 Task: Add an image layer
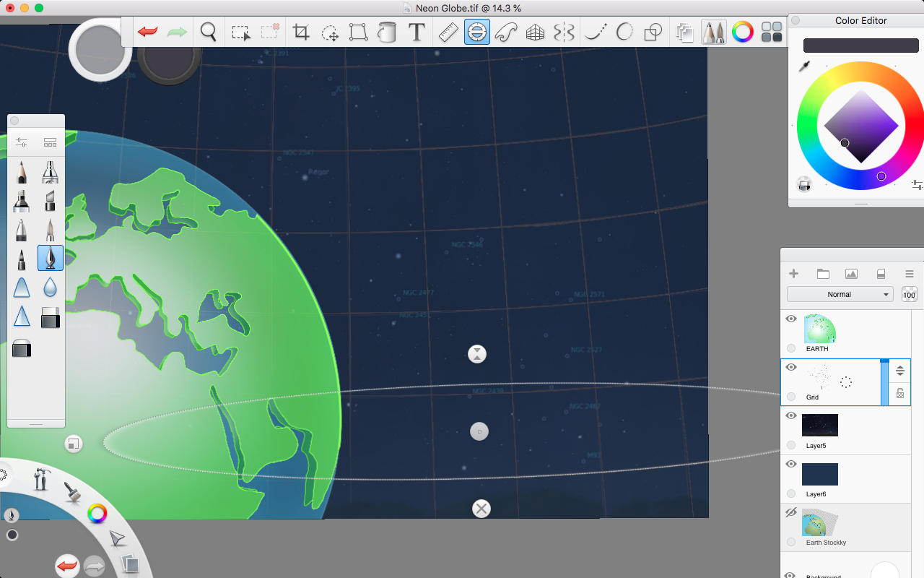pos(851,274)
